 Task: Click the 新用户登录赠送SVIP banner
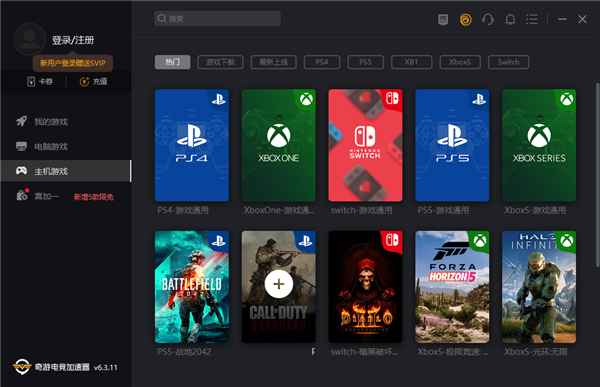click(73, 63)
